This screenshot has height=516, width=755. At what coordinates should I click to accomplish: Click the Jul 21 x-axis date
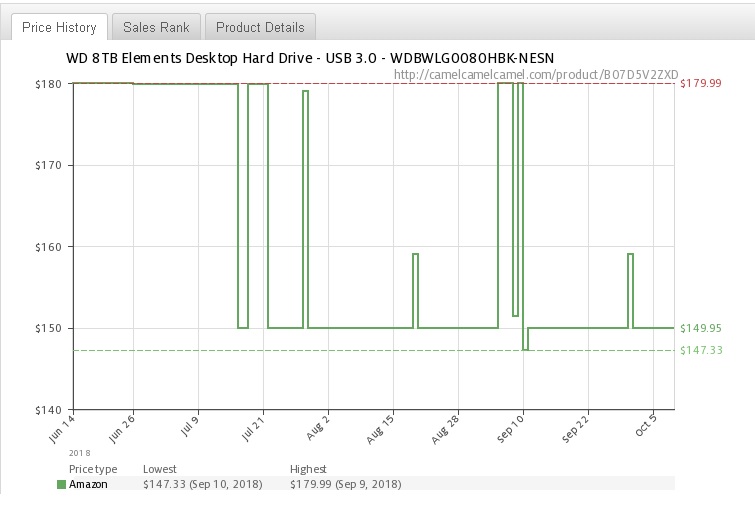coord(252,428)
